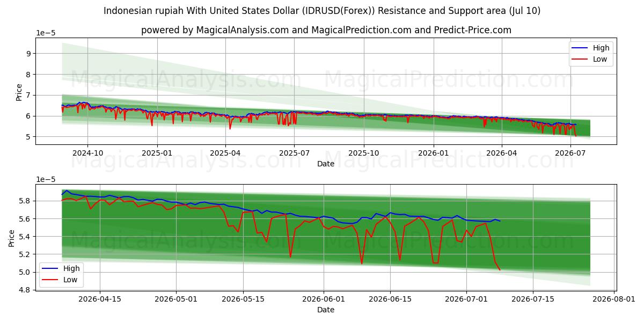
Task: Click the top chart 'Date' axis label
Action: [x=326, y=164]
